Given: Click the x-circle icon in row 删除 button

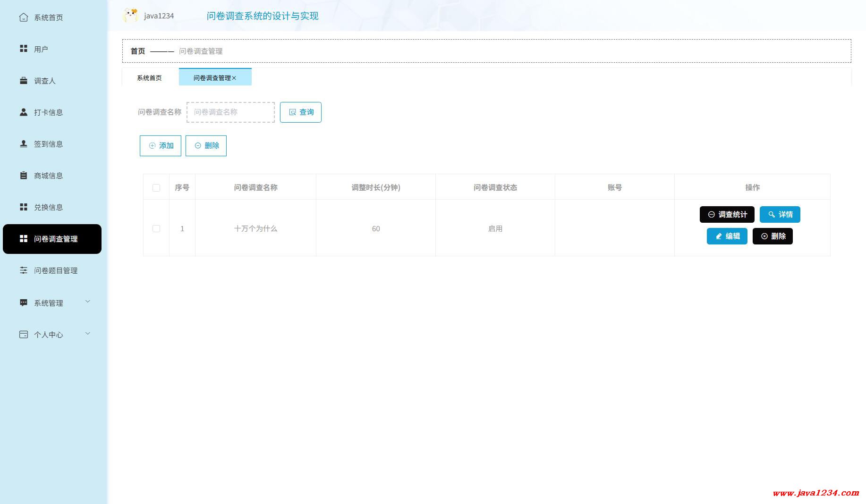Looking at the screenshot, I should tap(764, 236).
